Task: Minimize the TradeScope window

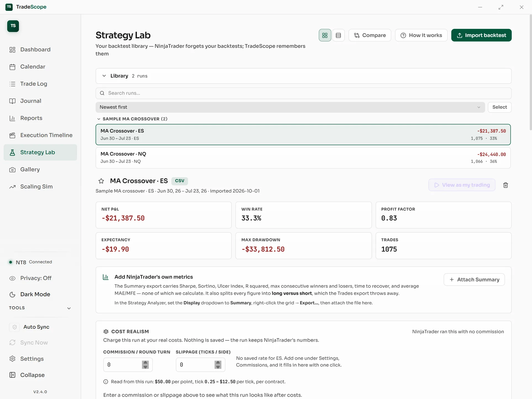Action: click(480, 7)
